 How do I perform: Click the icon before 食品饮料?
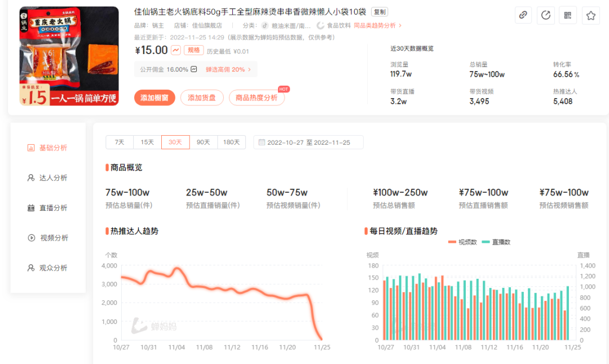pyautogui.click(x=320, y=25)
